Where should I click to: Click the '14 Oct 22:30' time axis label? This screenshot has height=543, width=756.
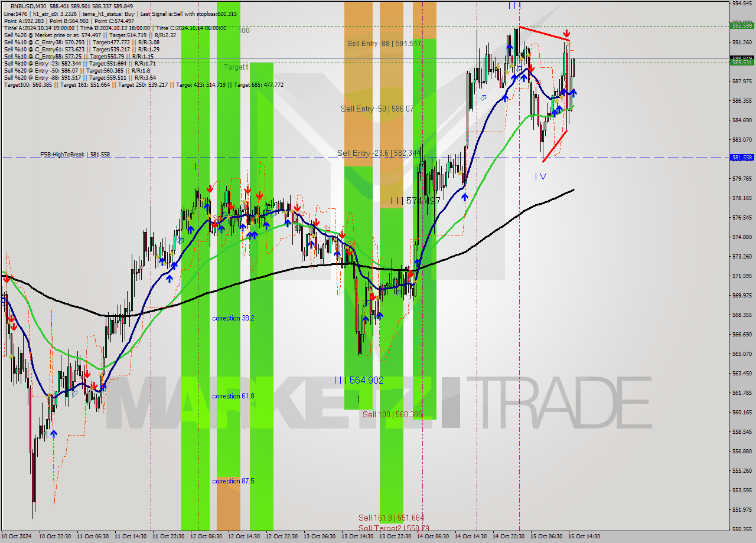[x=509, y=537]
